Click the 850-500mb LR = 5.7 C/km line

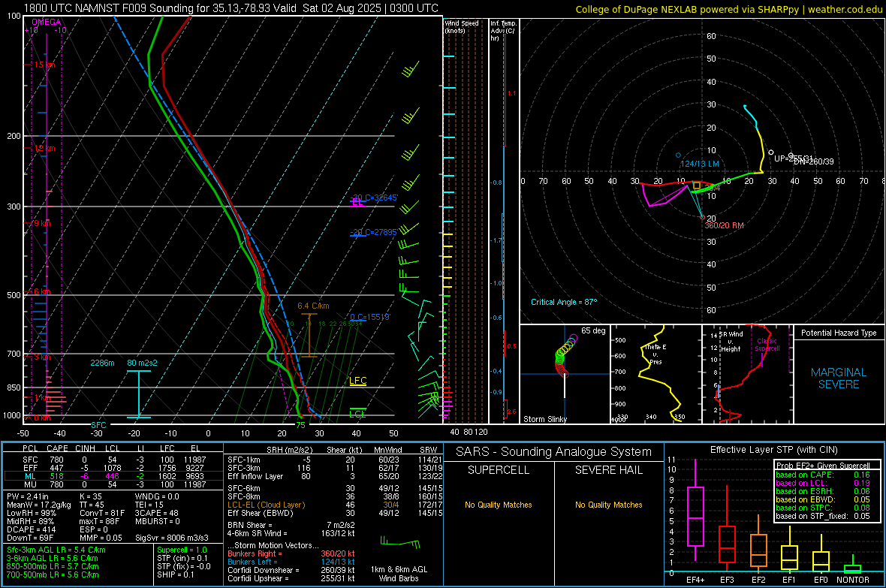point(53,566)
